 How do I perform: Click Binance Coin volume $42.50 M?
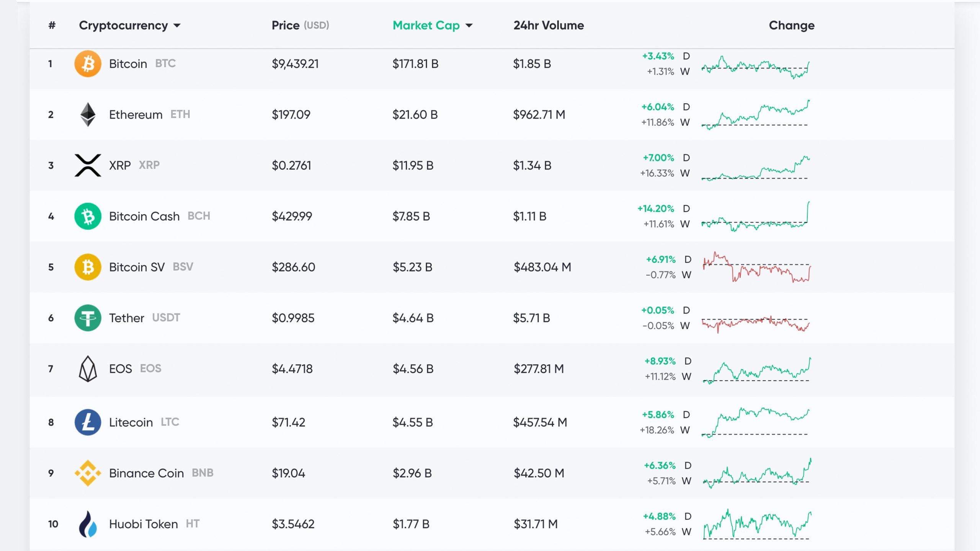pos(539,473)
